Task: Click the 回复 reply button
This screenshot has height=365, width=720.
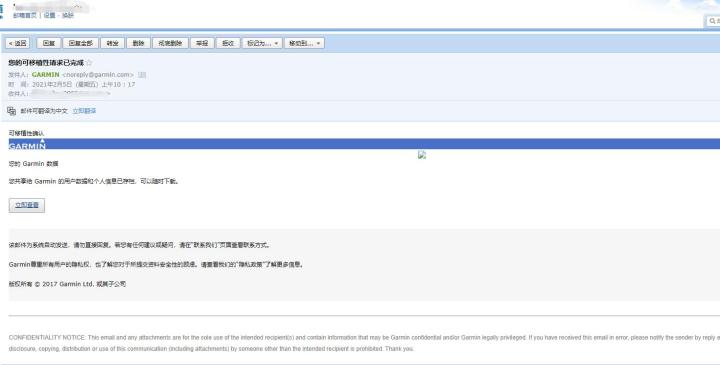Action: (48, 43)
